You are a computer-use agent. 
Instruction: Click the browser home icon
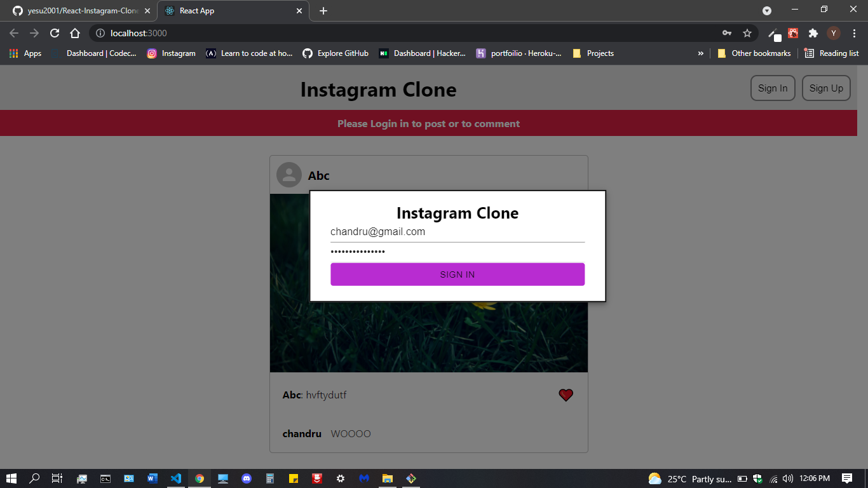click(75, 33)
